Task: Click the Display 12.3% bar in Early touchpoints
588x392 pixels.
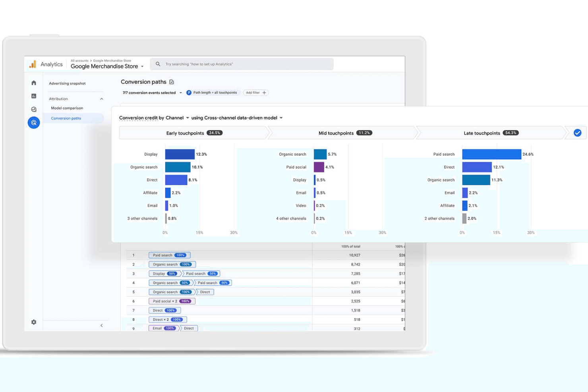Action: (x=180, y=154)
